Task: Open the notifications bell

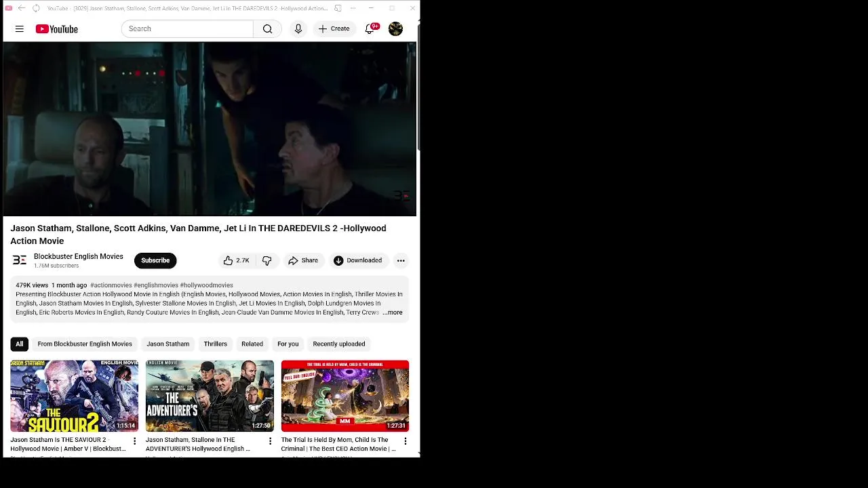Action: coord(370,28)
